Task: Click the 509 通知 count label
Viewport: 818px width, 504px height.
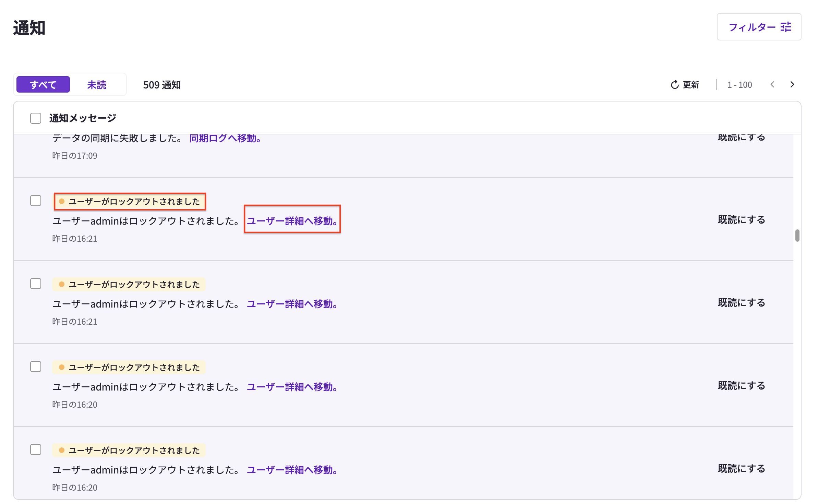Action: (x=162, y=85)
